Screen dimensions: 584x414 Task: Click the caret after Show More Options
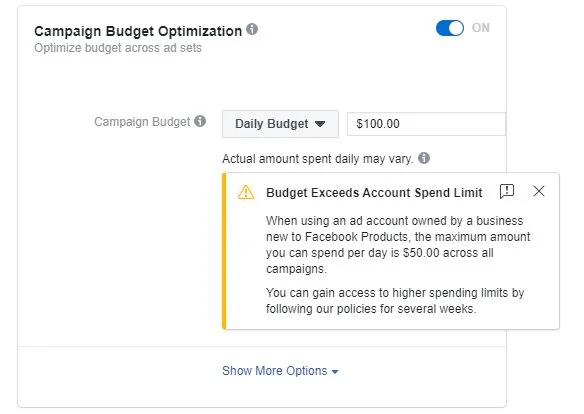334,372
